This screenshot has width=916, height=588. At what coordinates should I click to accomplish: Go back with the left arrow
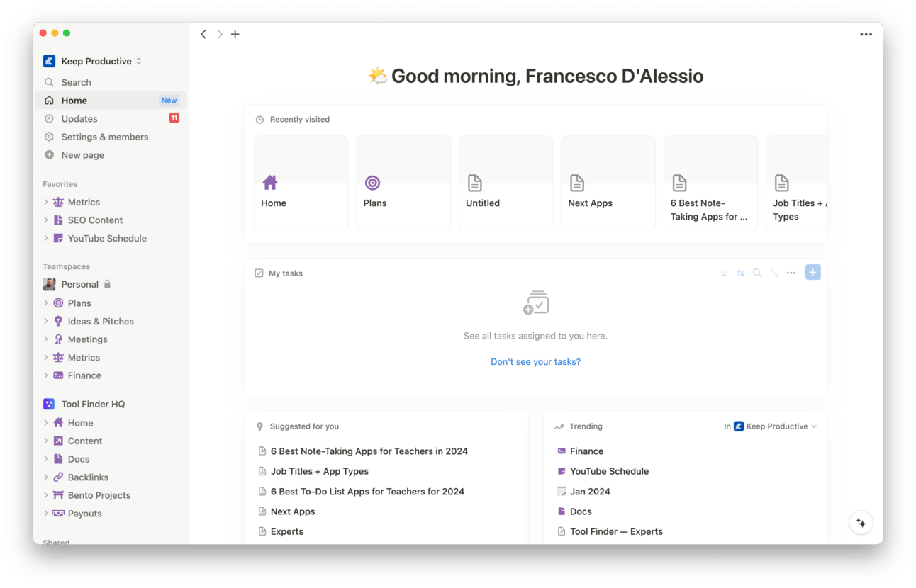[x=203, y=34]
